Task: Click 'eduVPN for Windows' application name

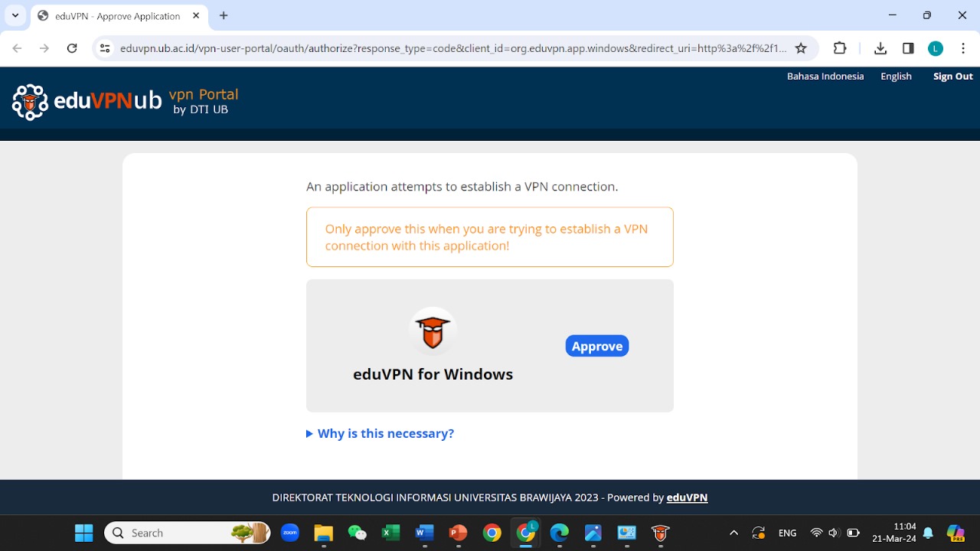Action: pyautogui.click(x=433, y=374)
